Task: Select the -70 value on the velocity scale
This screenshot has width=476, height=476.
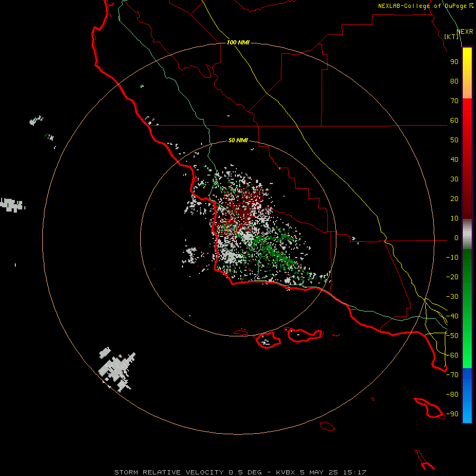Action: point(452,375)
